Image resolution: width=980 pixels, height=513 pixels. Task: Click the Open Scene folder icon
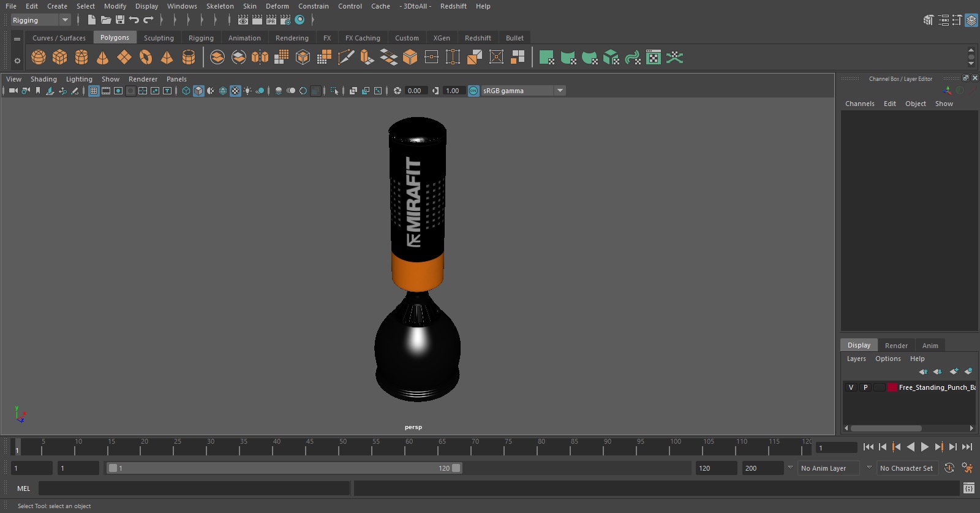point(106,20)
